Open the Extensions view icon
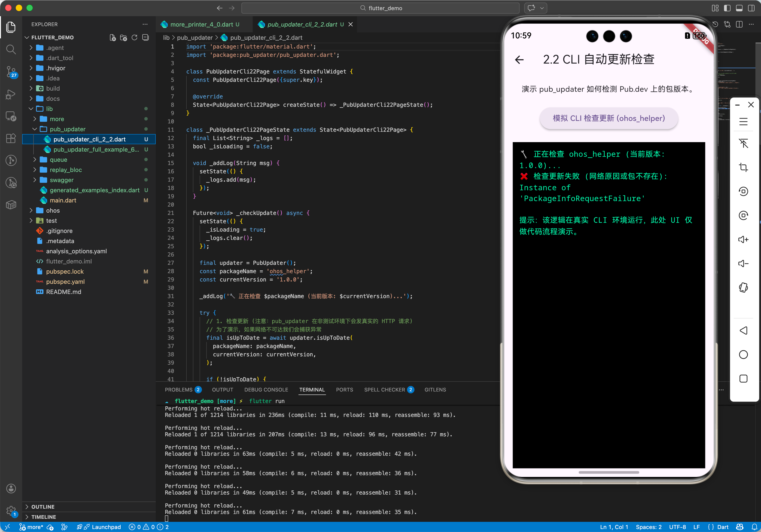The image size is (761, 532). tap(11, 138)
